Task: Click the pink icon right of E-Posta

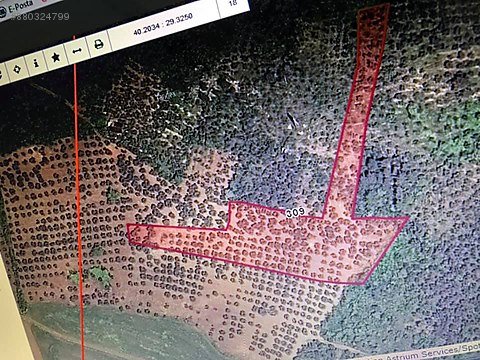Action: tap(44, 1)
